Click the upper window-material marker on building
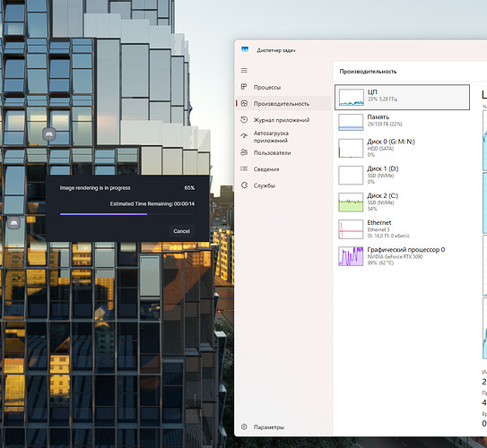The width and height of the screenshot is (487, 448). [49, 134]
